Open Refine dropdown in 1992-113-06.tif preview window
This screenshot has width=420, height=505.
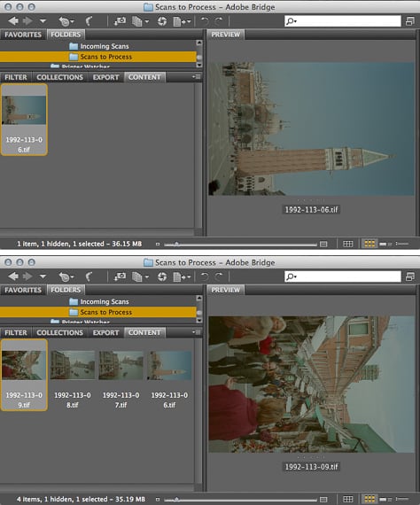point(140,21)
